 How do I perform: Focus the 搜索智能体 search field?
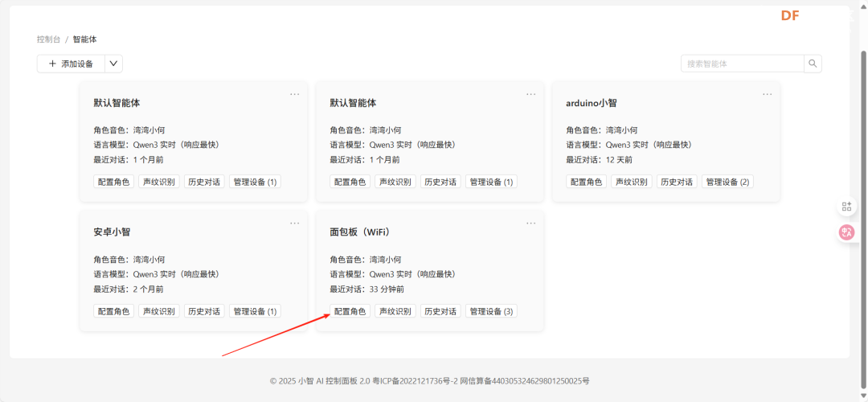(x=743, y=64)
